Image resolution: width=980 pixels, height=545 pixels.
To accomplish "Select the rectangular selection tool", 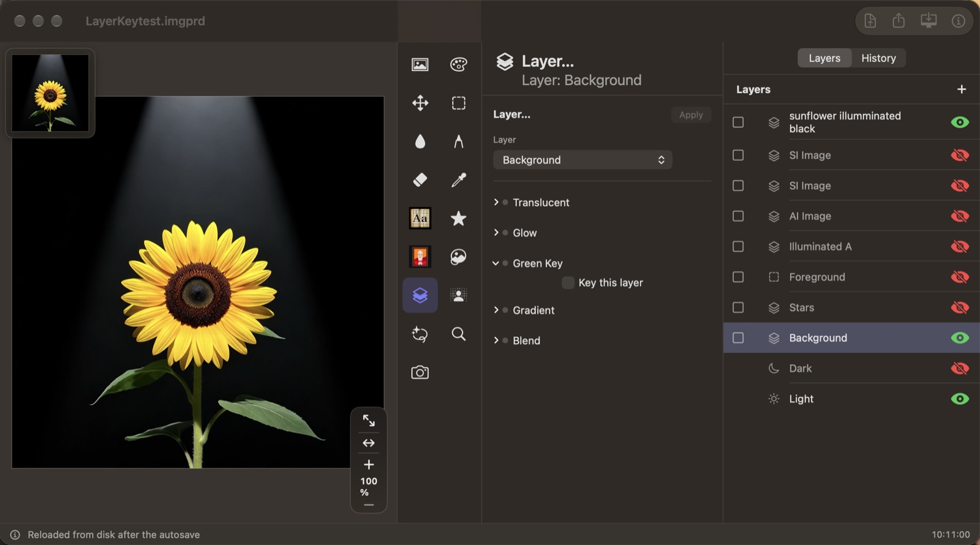I will click(459, 103).
